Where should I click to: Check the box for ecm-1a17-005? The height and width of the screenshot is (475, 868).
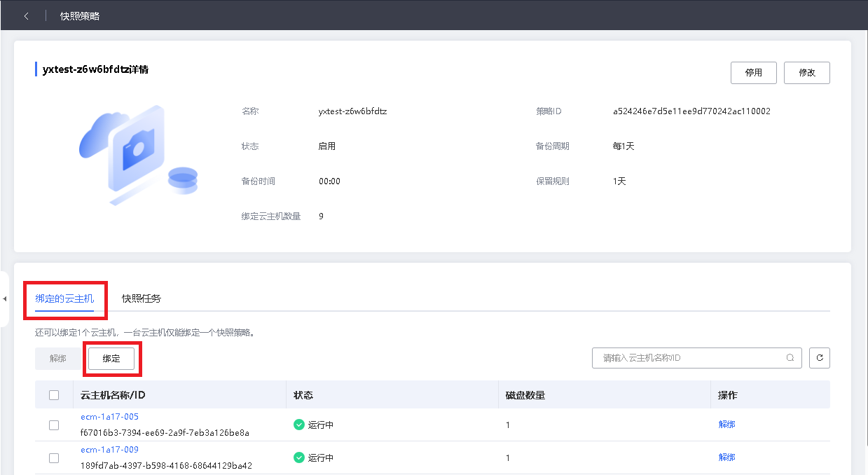click(54, 425)
